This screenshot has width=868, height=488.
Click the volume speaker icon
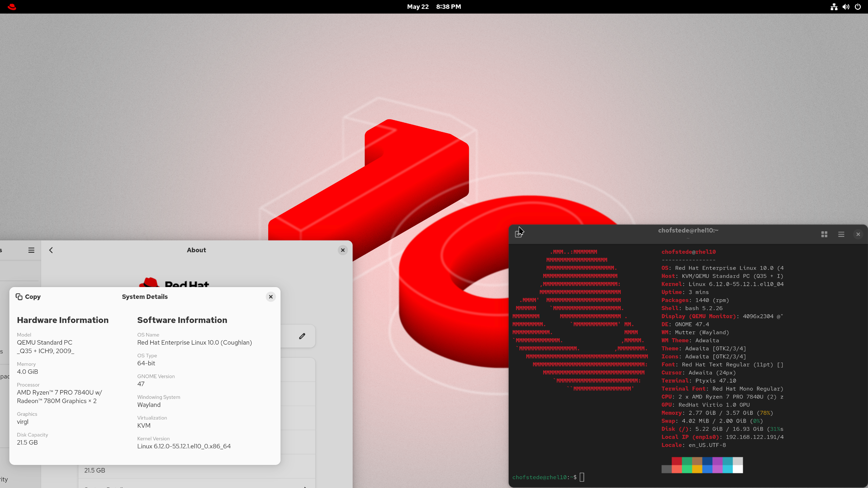coord(846,7)
